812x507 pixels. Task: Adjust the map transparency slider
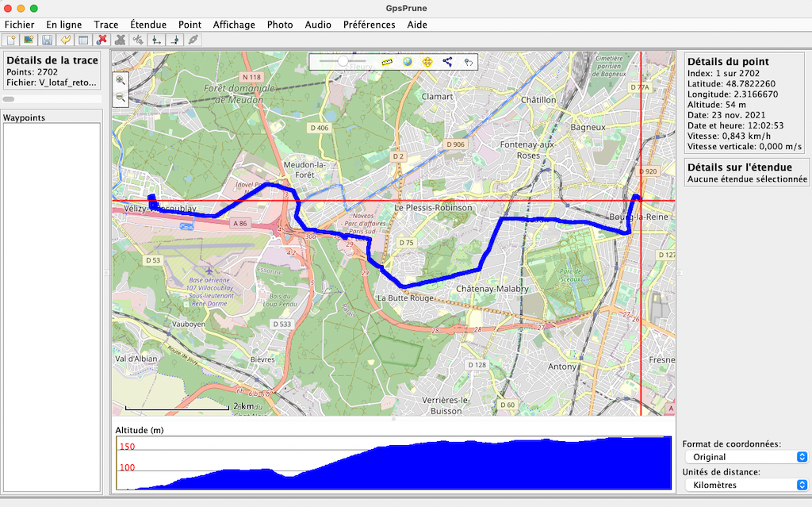(x=343, y=61)
